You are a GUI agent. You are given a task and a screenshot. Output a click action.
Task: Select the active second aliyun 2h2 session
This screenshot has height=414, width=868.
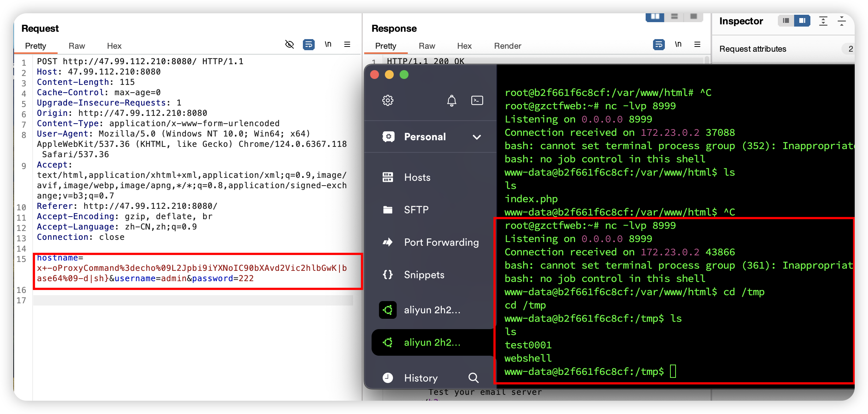tap(432, 342)
